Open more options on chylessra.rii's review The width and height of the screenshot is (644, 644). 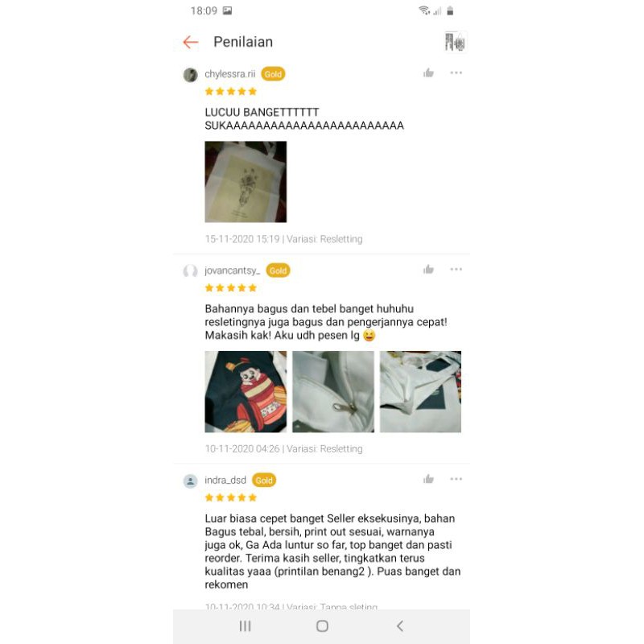point(456,72)
